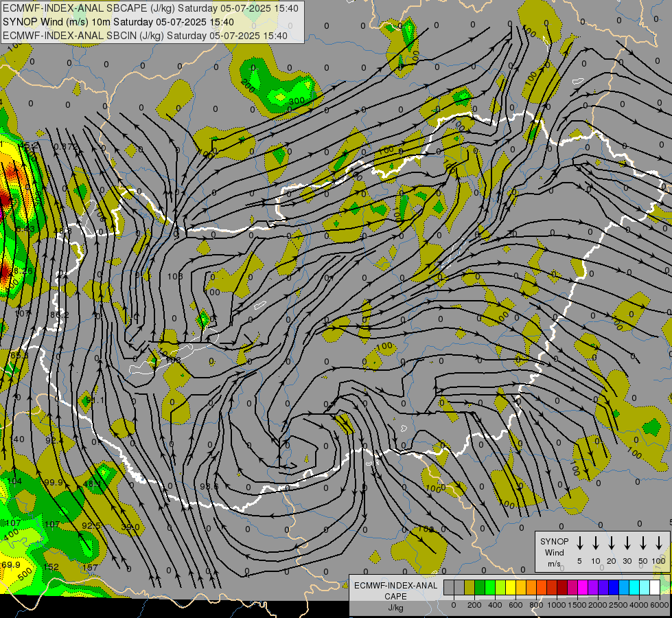Click the '2500' tick label on CAPE scale
Screen dimensions: 672x618
pos(618,606)
